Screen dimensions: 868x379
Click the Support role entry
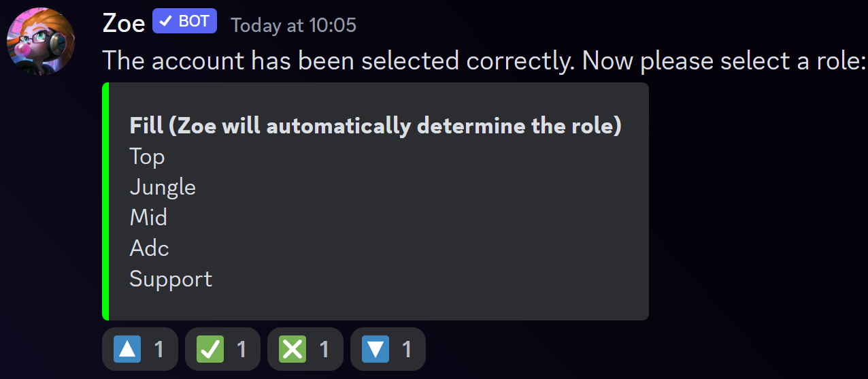tap(171, 280)
